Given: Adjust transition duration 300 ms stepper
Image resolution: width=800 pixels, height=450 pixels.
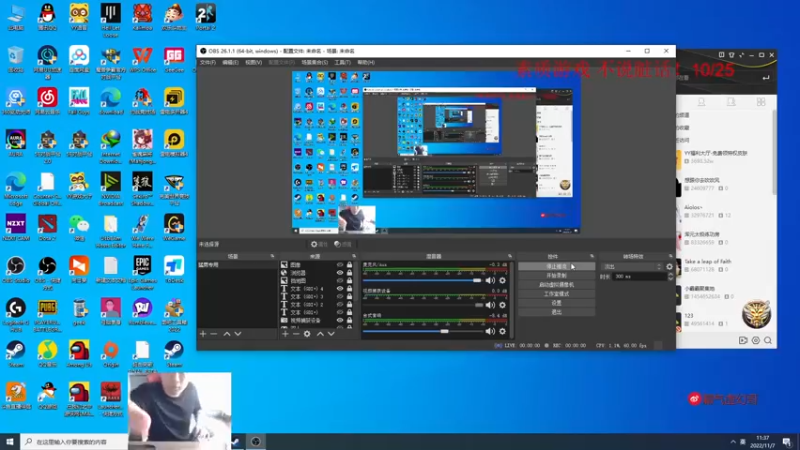Looking at the screenshot, I should click(x=670, y=277).
